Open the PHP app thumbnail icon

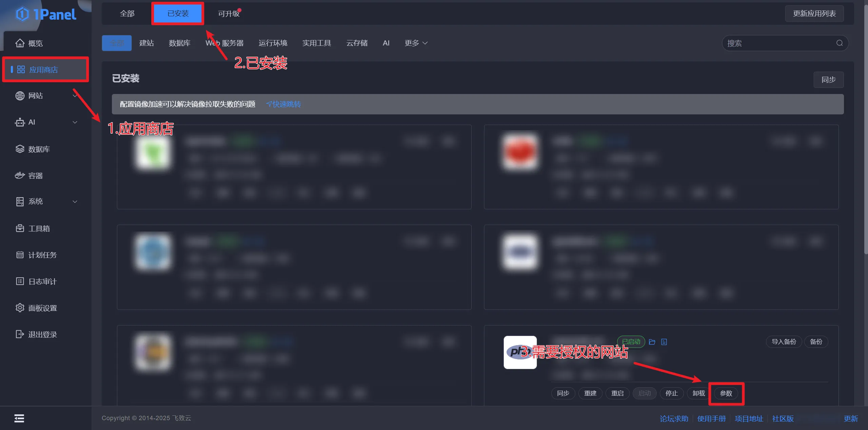coord(519,352)
